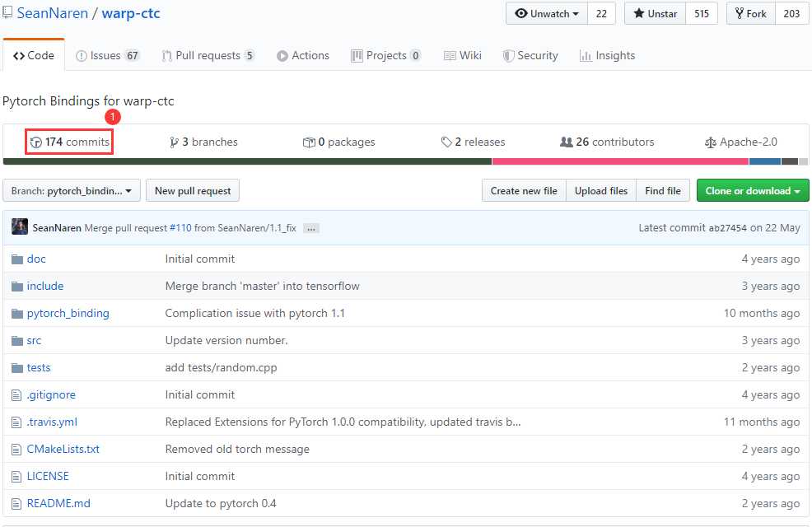This screenshot has width=812, height=527.
Task: Click the .travis.yml file icon
Action: [x=16, y=422]
